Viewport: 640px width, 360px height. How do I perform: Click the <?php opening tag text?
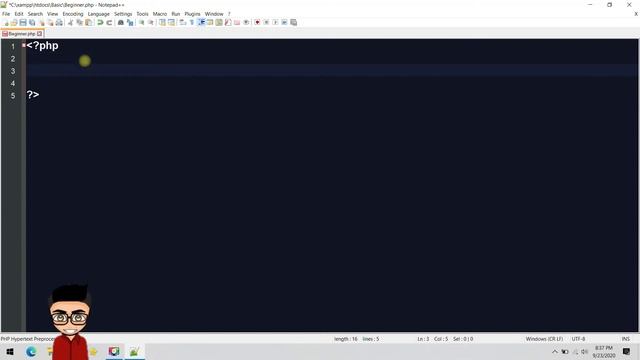(42, 46)
